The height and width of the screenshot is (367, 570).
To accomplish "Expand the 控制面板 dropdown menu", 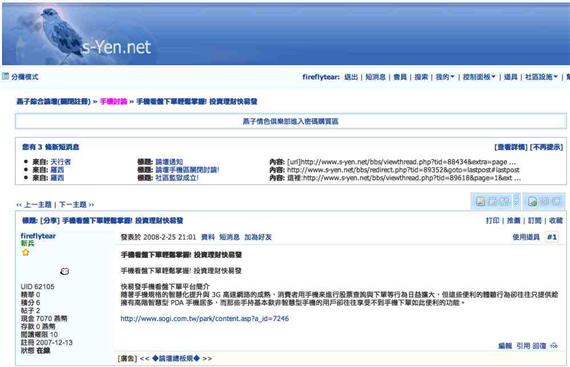I will tap(479, 77).
